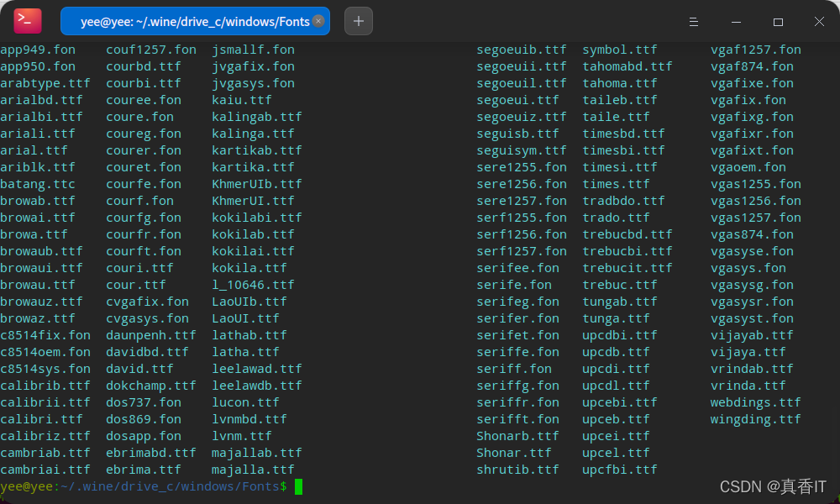Click the shrutib.ttf file name
This screenshot has height=504, width=840.
tap(518, 470)
